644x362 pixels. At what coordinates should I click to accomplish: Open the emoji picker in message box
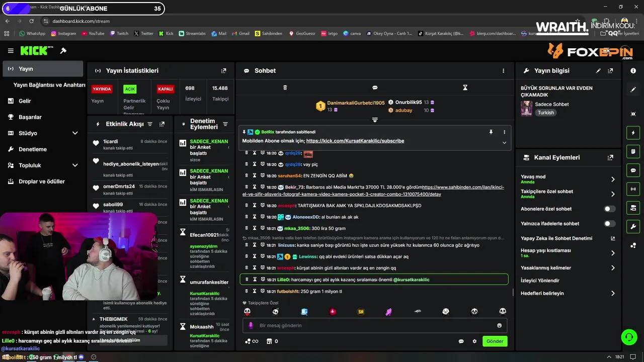(500, 325)
